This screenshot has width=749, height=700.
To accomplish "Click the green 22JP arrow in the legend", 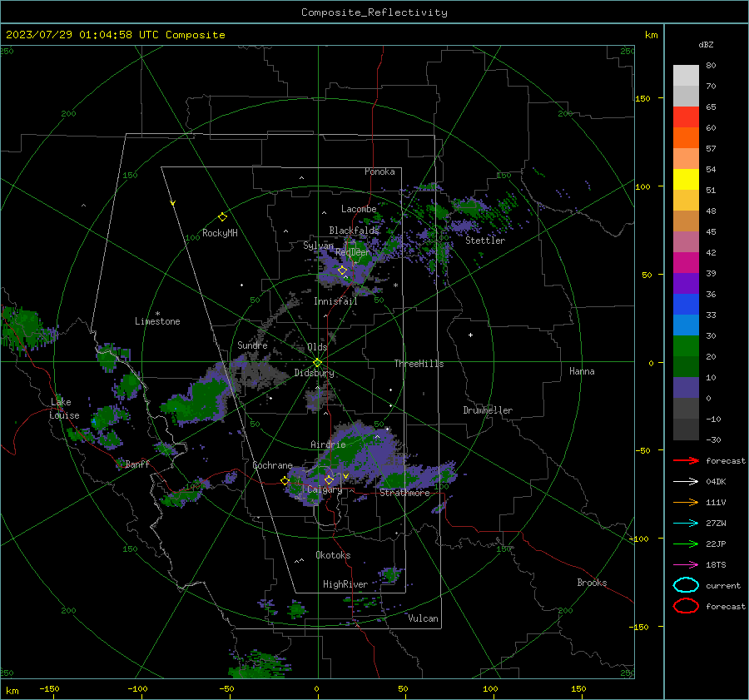I will pos(686,544).
